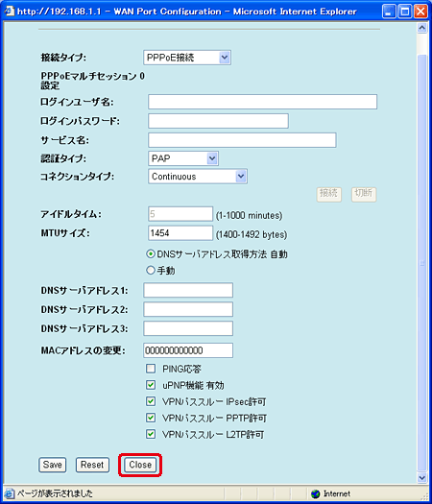Open the 接続タイプ PPPoE接続 dropdown
This screenshot has width=432, height=504.
187,58
